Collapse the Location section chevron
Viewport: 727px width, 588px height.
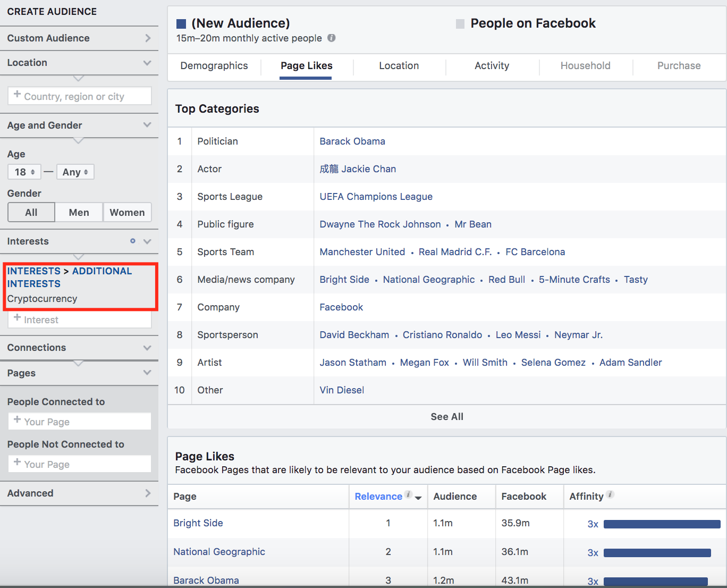click(147, 63)
